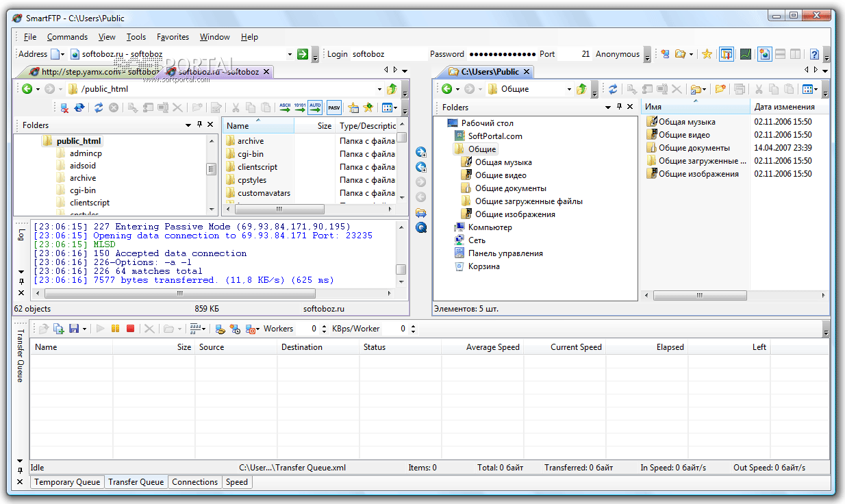
Task: Click the green Connect arrow beside the Address field
Action: (x=303, y=54)
